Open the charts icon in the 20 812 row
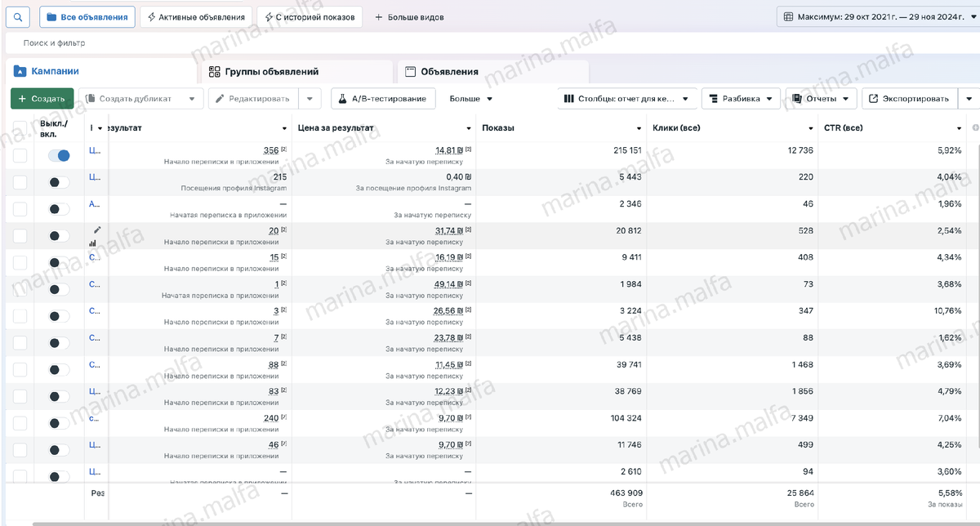Viewport: 980px width, 526px height. (92, 243)
